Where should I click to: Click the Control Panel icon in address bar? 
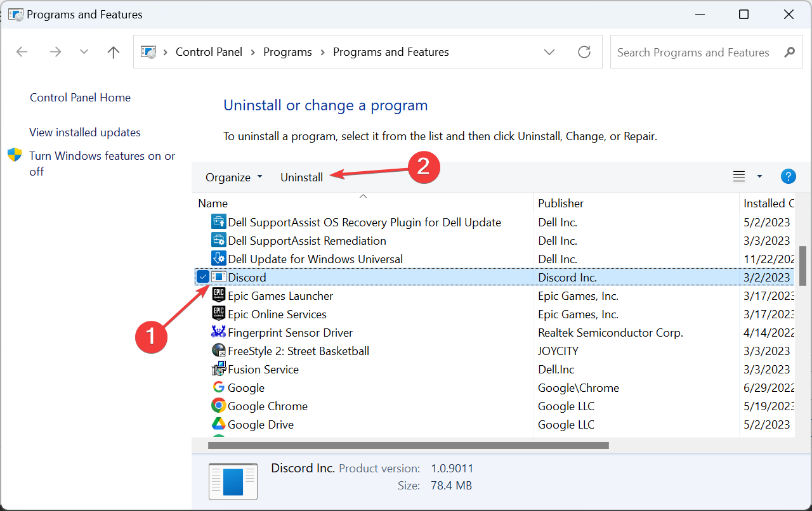148,52
